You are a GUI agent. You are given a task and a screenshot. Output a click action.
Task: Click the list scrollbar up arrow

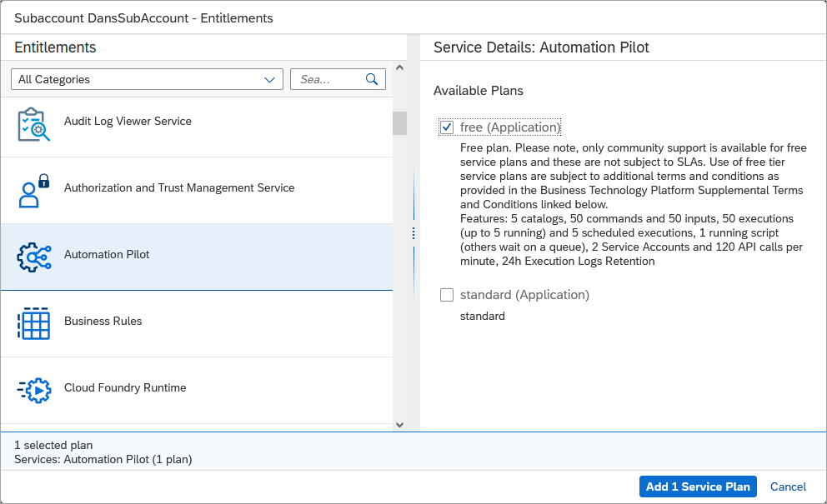(x=400, y=67)
